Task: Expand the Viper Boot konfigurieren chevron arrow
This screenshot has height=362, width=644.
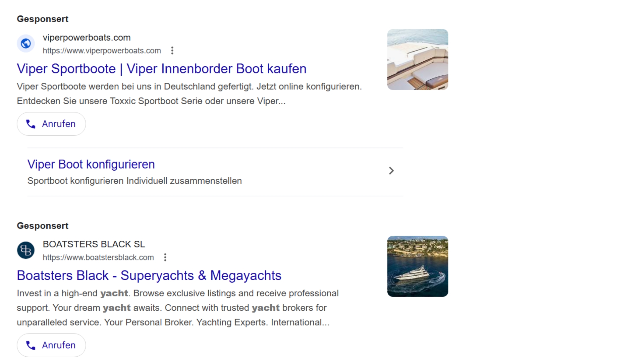Action: pyautogui.click(x=391, y=171)
